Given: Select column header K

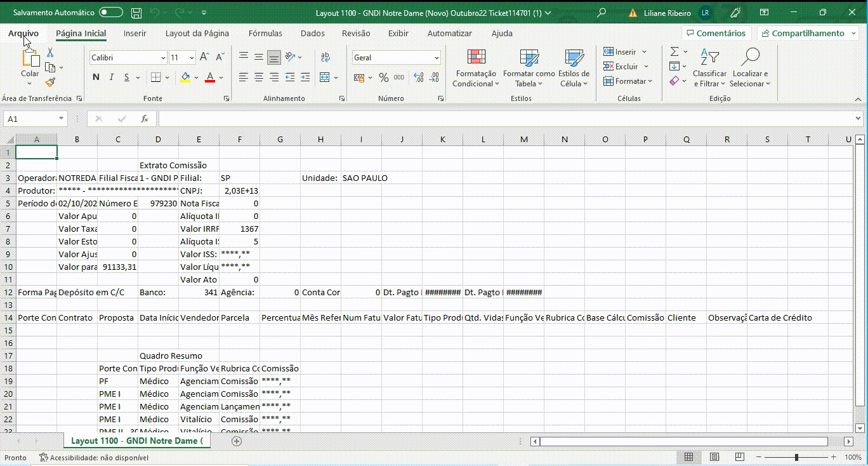Looking at the screenshot, I should [442, 139].
